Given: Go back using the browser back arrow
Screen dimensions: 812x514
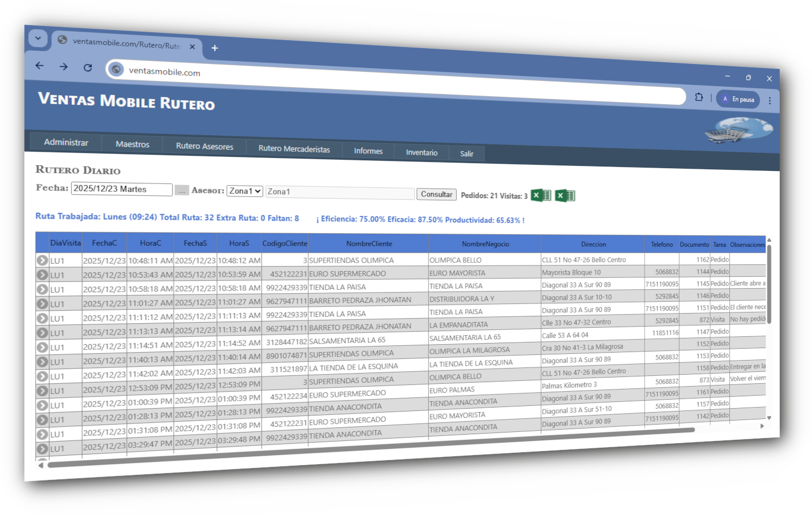Looking at the screenshot, I should [x=40, y=66].
